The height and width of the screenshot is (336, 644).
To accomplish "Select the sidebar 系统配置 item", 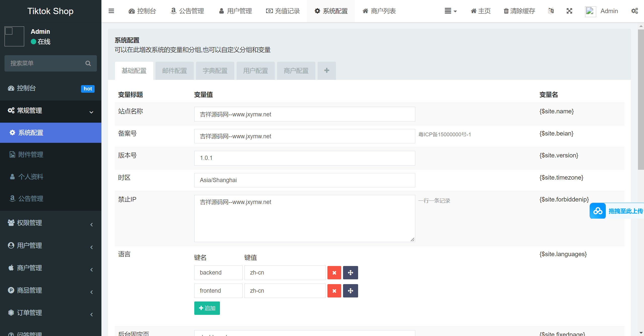I will point(51,133).
